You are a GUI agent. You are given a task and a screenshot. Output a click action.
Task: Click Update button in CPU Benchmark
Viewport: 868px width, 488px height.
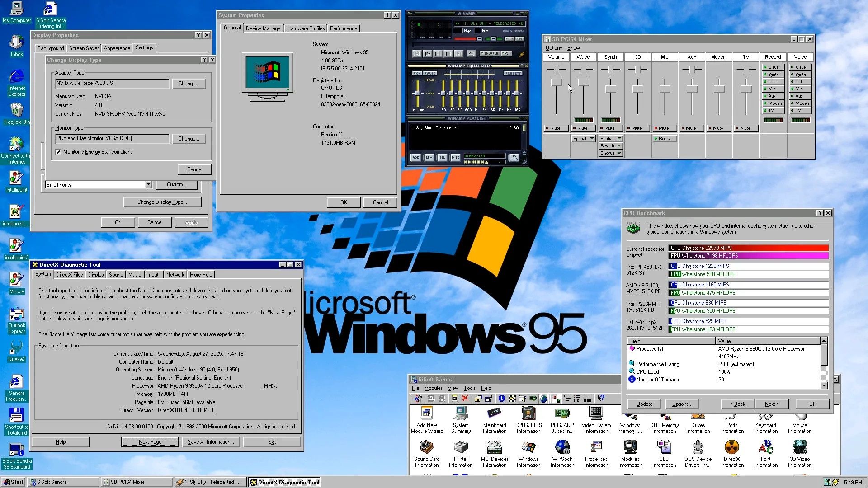644,404
